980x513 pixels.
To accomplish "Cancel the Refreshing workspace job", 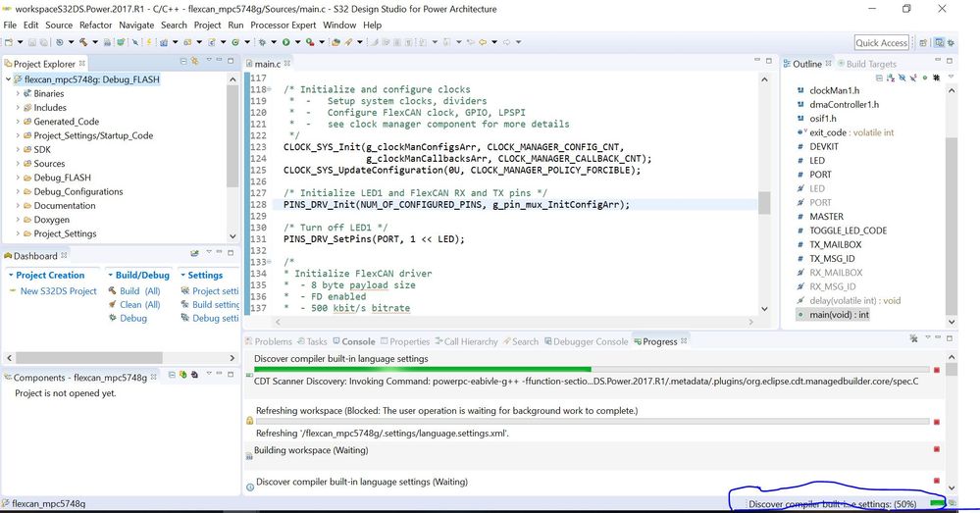I will (936, 422).
